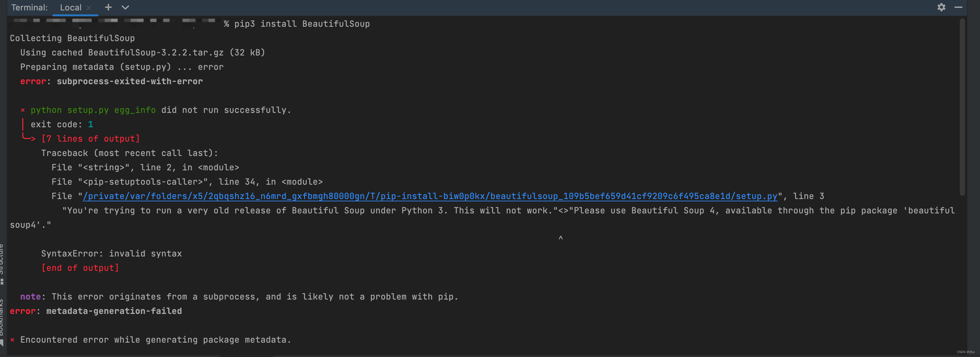980x357 pixels.
Task: Close the Local terminal session
Action: tap(89, 7)
